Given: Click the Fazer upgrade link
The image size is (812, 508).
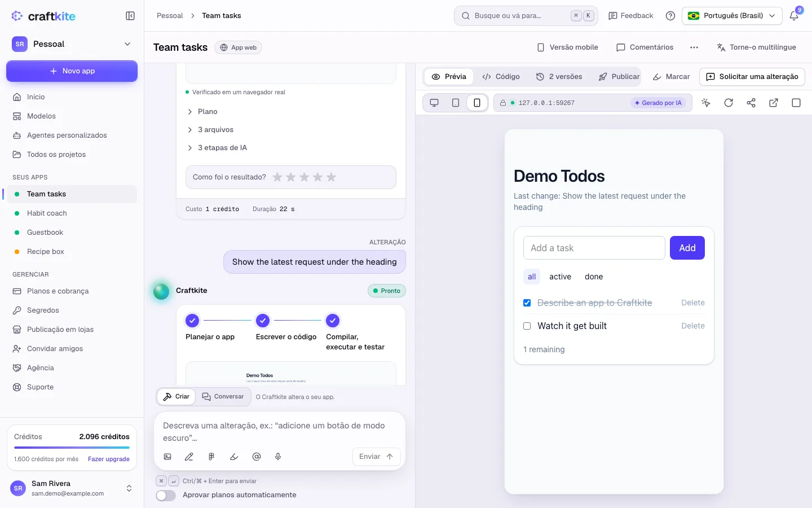Looking at the screenshot, I should click(x=109, y=459).
